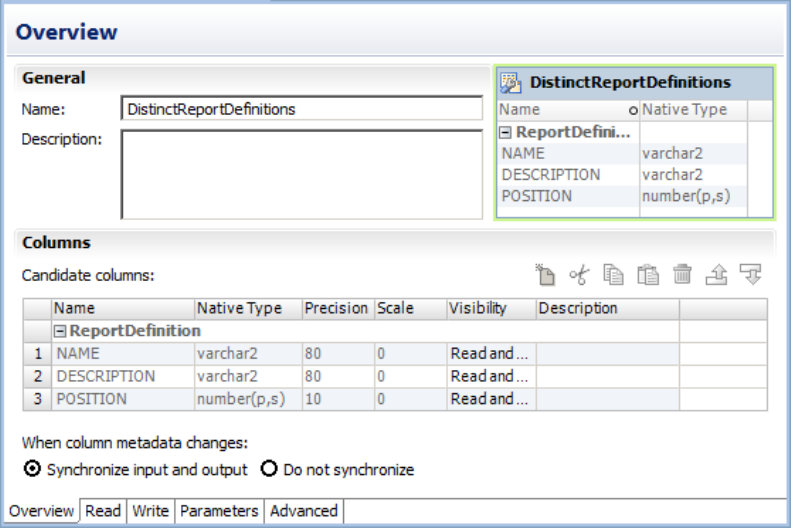Screen dimensions: 791x528
Task: Open the Write tab
Action: pos(150,511)
